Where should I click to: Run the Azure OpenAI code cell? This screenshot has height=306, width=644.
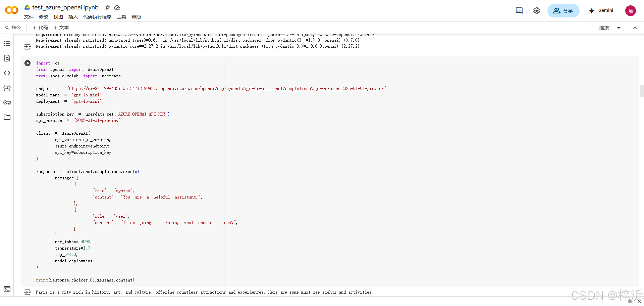coord(28,63)
